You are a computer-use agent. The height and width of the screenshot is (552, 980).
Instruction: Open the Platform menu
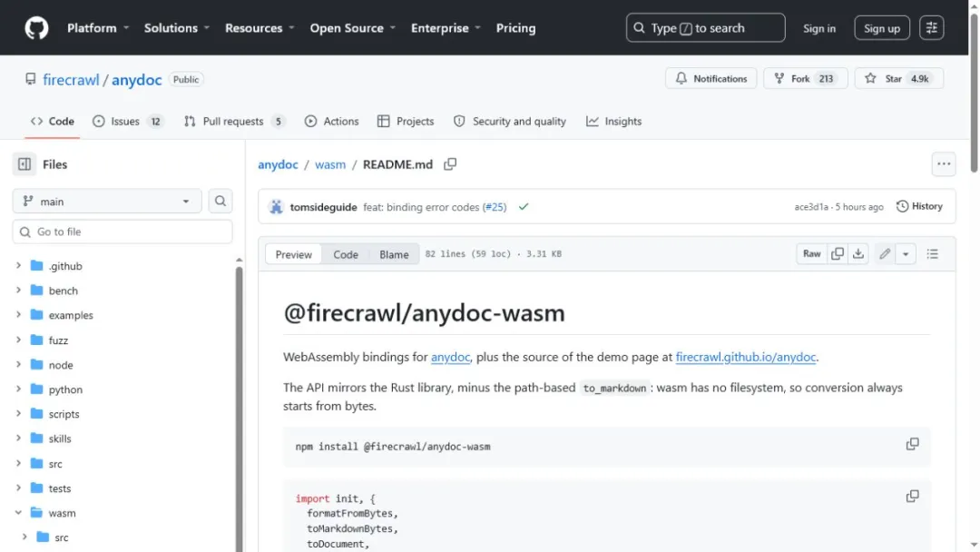98,28
